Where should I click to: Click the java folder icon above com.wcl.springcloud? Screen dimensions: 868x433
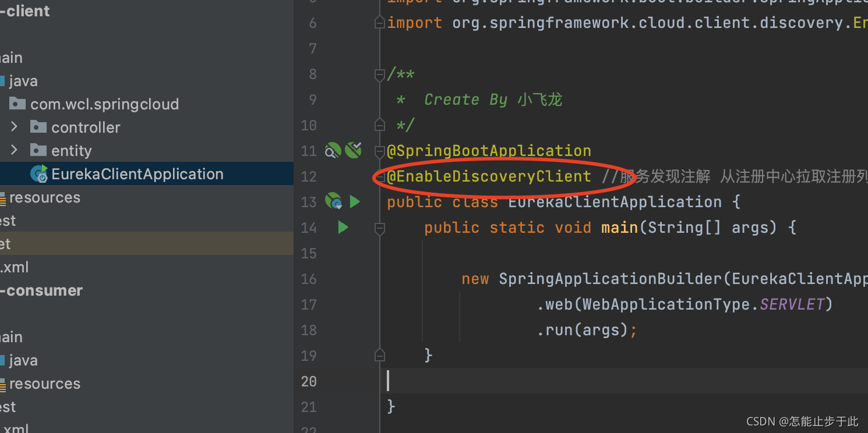(x=2, y=81)
